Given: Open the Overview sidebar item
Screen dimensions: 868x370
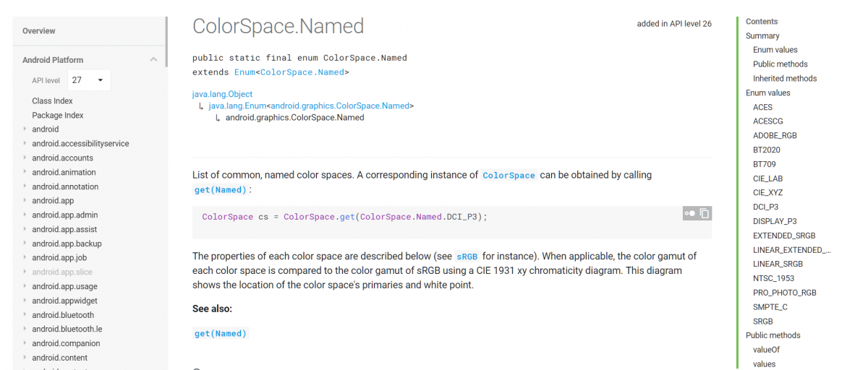Looking at the screenshot, I should (x=39, y=31).
